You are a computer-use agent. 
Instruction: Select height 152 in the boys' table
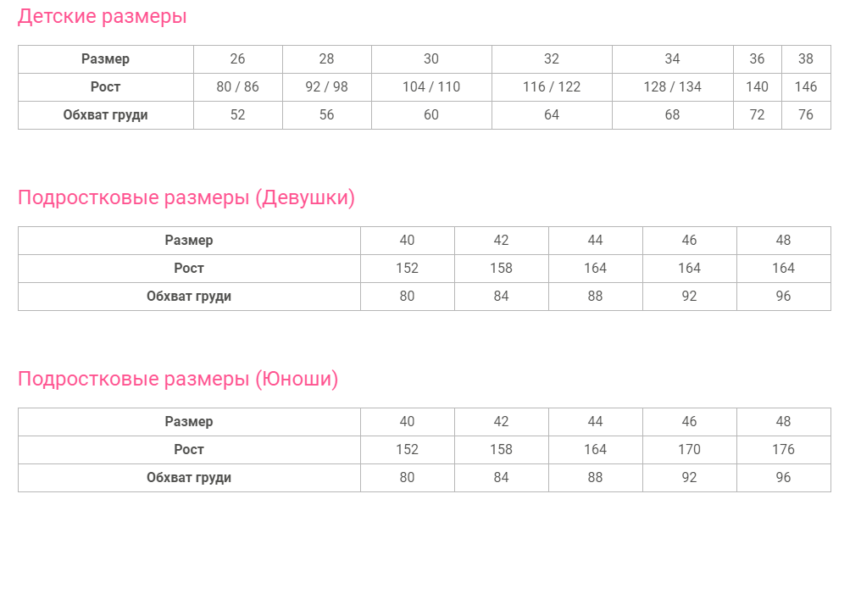pyautogui.click(x=407, y=450)
